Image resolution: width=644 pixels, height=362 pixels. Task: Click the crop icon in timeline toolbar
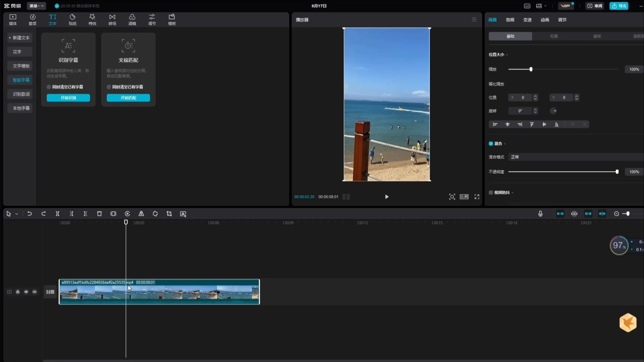pos(169,214)
